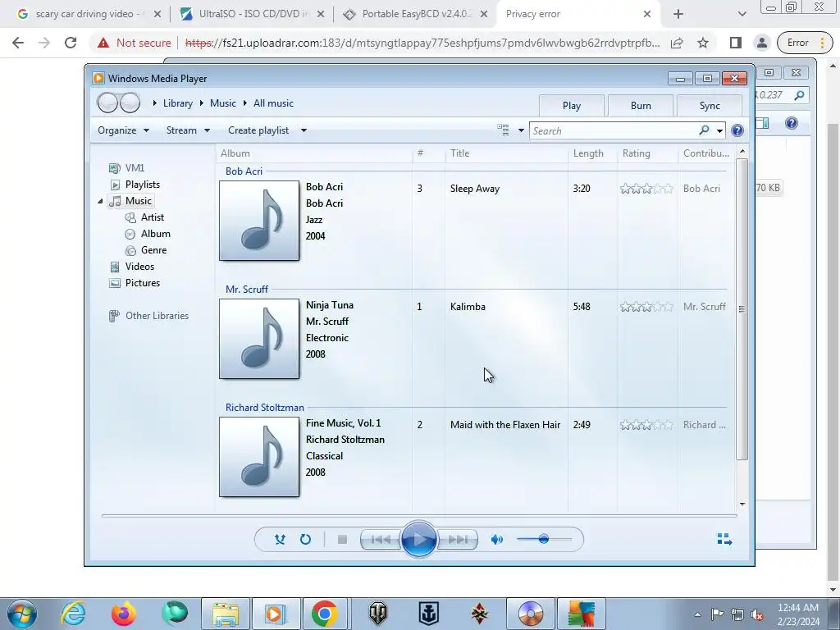Image resolution: width=840 pixels, height=630 pixels.
Task: Open the Windows Start menu
Action: click(22, 614)
